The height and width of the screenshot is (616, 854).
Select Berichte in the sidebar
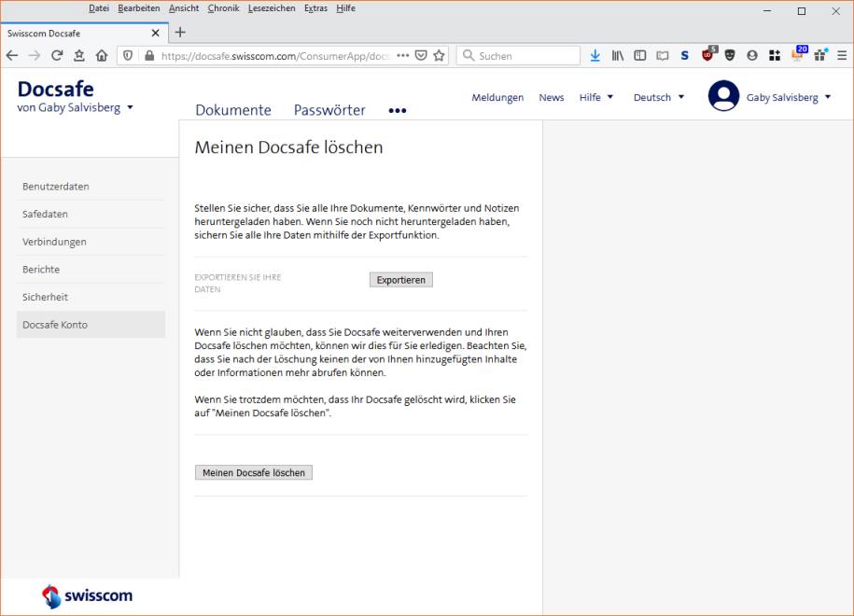point(91,270)
